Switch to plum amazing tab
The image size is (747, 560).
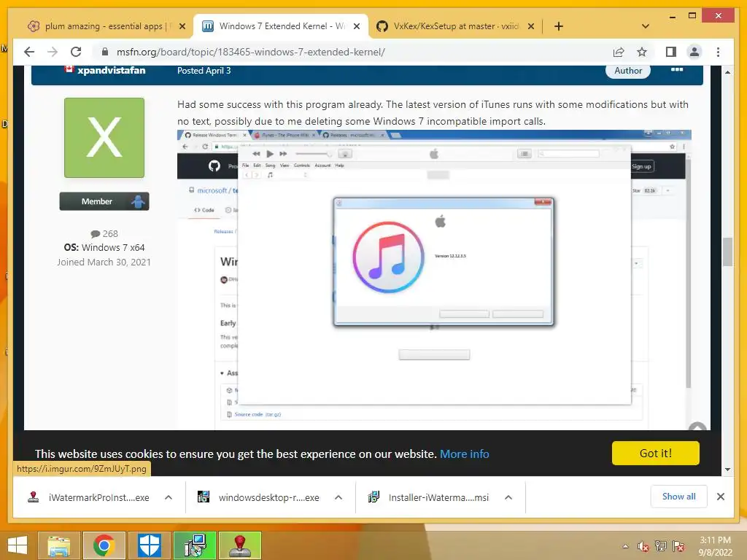100,26
